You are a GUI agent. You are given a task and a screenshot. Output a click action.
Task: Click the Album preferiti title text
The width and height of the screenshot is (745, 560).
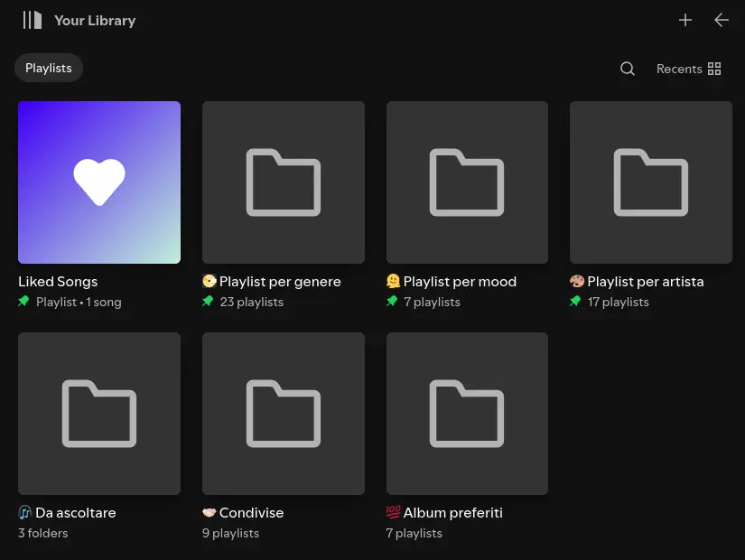(452, 513)
